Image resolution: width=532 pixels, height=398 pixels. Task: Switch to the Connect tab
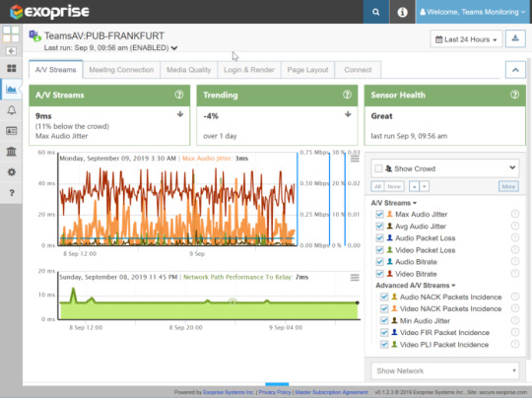(358, 70)
